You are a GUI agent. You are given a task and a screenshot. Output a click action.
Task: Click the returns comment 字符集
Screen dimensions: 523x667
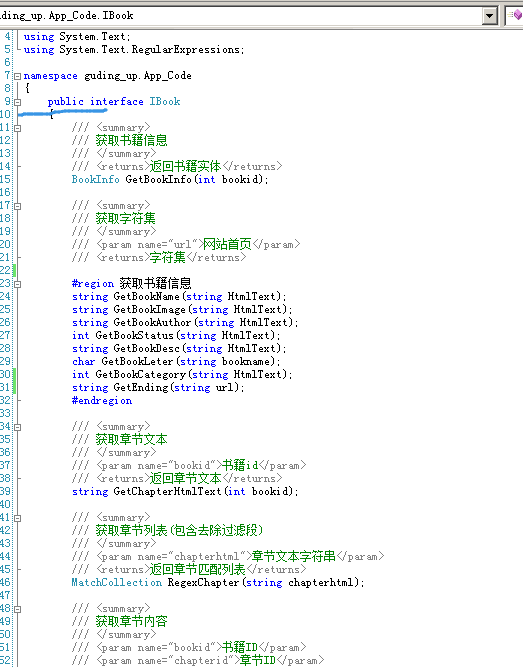point(167,257)
